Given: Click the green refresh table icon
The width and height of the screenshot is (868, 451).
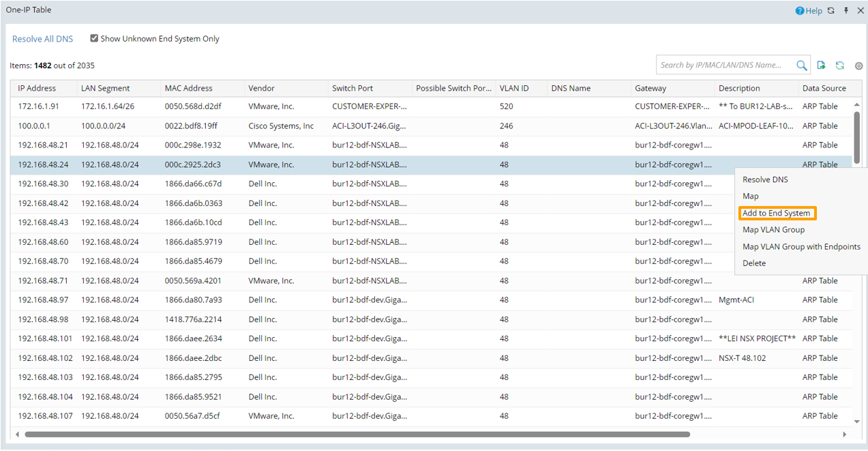Looking at the screenshot, I should (x=840, y=66).
